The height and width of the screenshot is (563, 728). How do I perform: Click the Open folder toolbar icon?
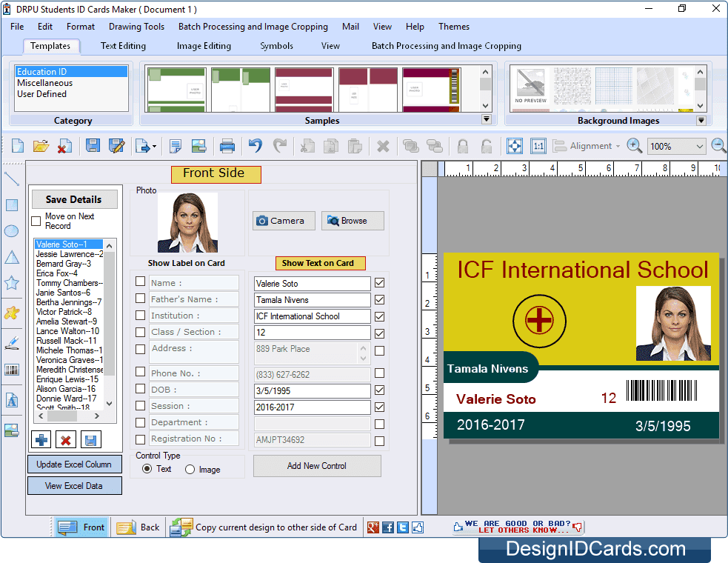pos(41,146)
